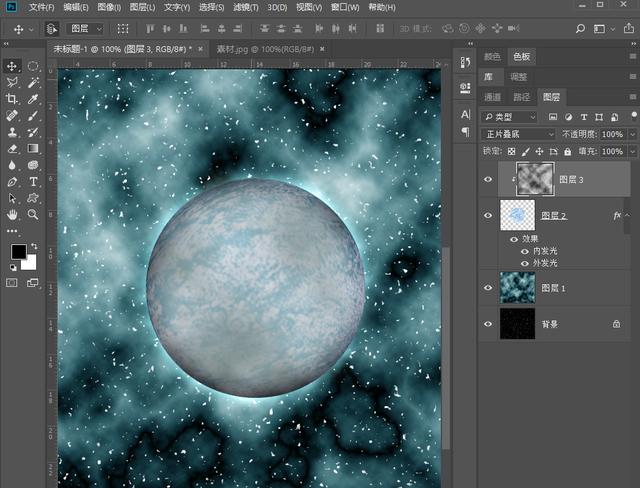Toggle visibility of 图层 1

(x=489, y=288)
